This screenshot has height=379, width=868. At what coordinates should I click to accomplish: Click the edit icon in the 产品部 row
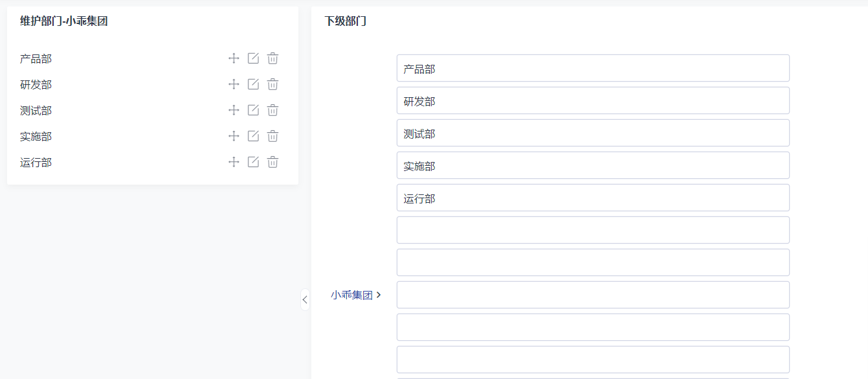253,58
